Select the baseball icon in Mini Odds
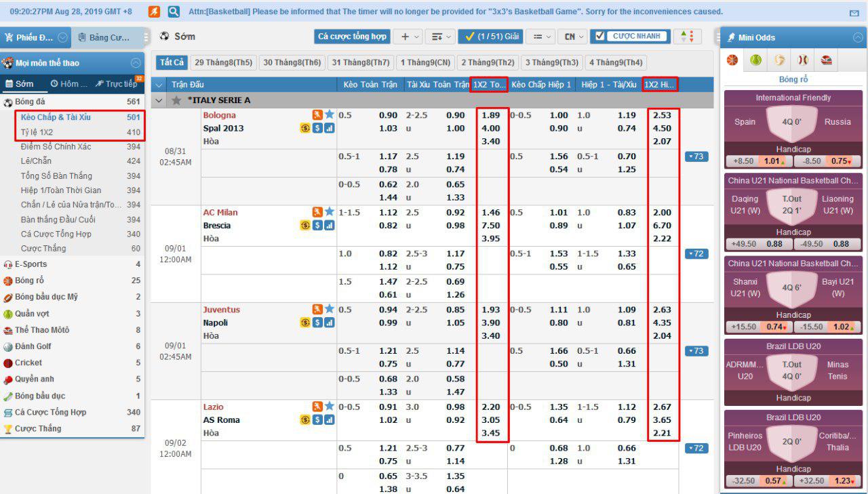The height and width of the screenshot is (494, 868). tap(803, 60)
